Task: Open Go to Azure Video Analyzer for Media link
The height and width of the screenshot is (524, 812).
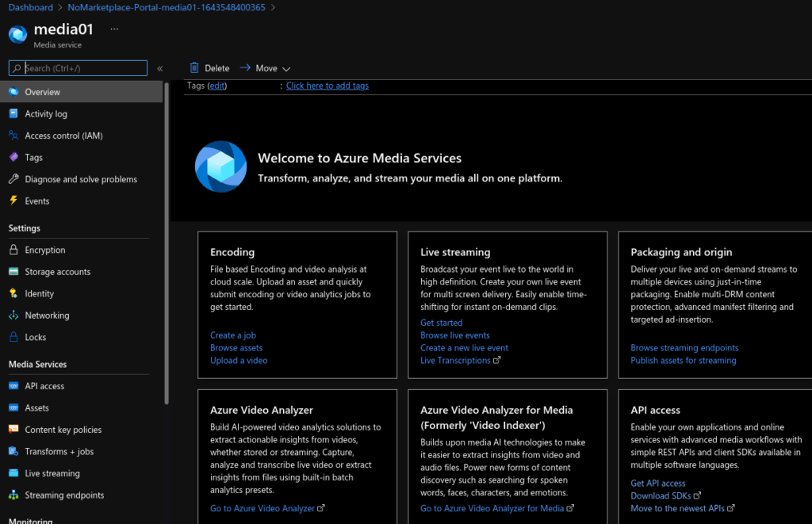Action: tap(497, 508)
